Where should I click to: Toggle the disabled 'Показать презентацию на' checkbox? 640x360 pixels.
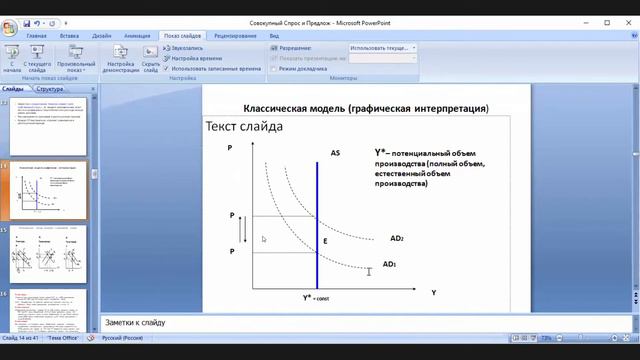(273, 59)
